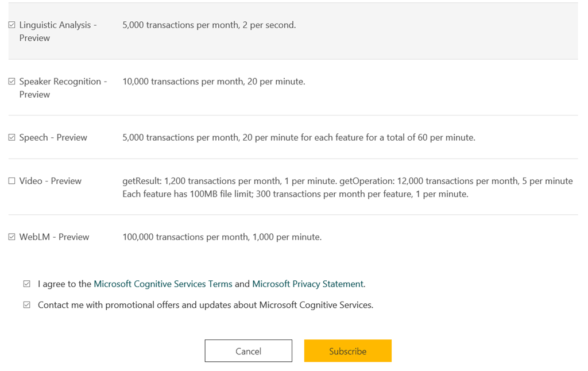This screenshot has height=371, width=588.
Task: Click the yellow Subscribe button
Action: tap(347, 351)
